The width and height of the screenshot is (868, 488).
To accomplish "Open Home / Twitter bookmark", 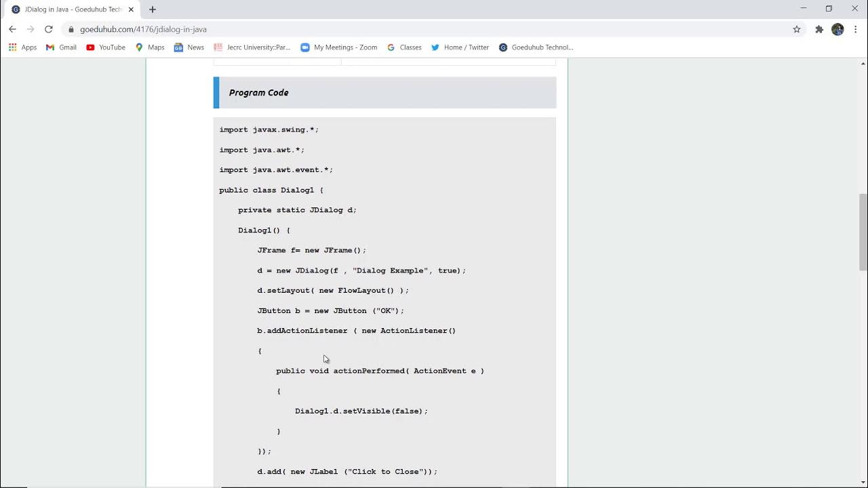I will [x=460, y=47].
